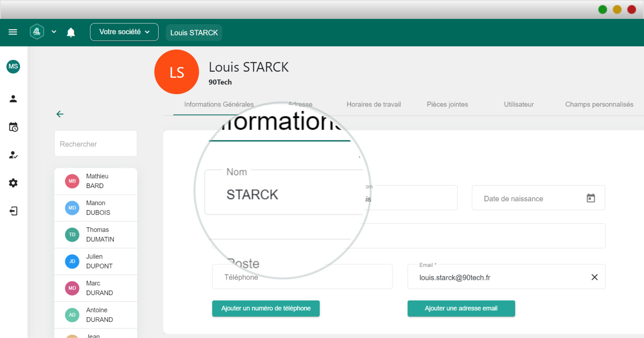Click Ajouter un numéro de téléphone
This screenshot has height=338, width=644.
266,308
